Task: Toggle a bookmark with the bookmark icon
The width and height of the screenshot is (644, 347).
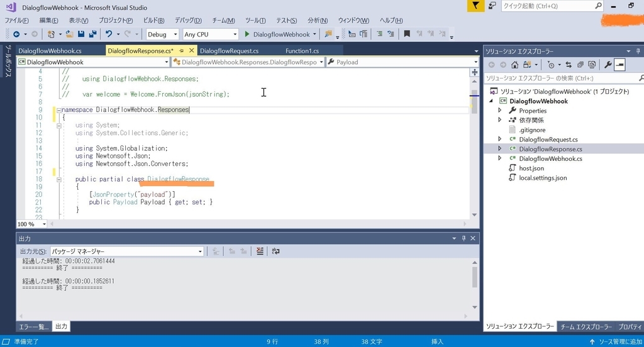Action: pos(407,34)
